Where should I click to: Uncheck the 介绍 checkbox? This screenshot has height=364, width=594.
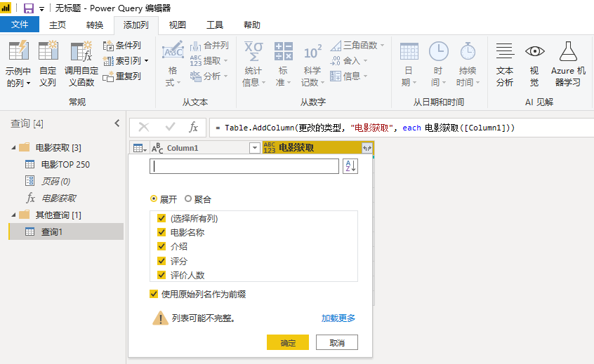click(x=161, y=246)
